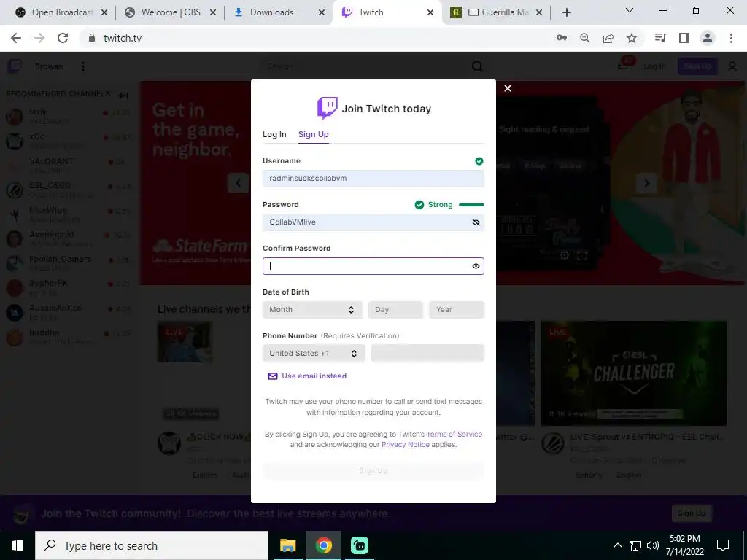Click the Day birth date field
The width and height of the screenshot is (747, 560).
click(395, 309)
